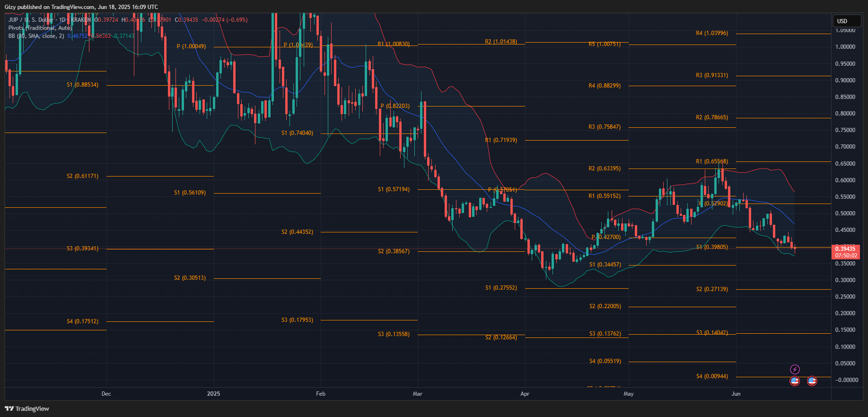
Task: Click the US flag icon below the lightning bolt
Action: point(795,381)
